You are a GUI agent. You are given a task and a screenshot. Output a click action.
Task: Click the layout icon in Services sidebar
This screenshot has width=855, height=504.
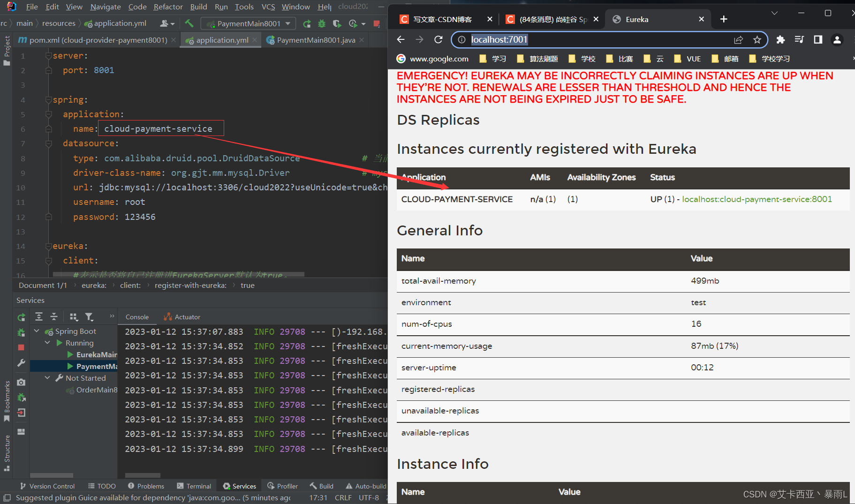coord(21,431)
